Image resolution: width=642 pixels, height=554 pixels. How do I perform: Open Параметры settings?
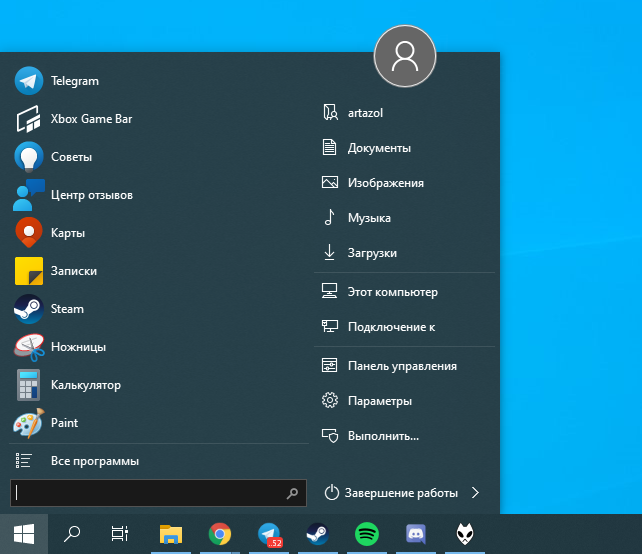tap(405, 401)
